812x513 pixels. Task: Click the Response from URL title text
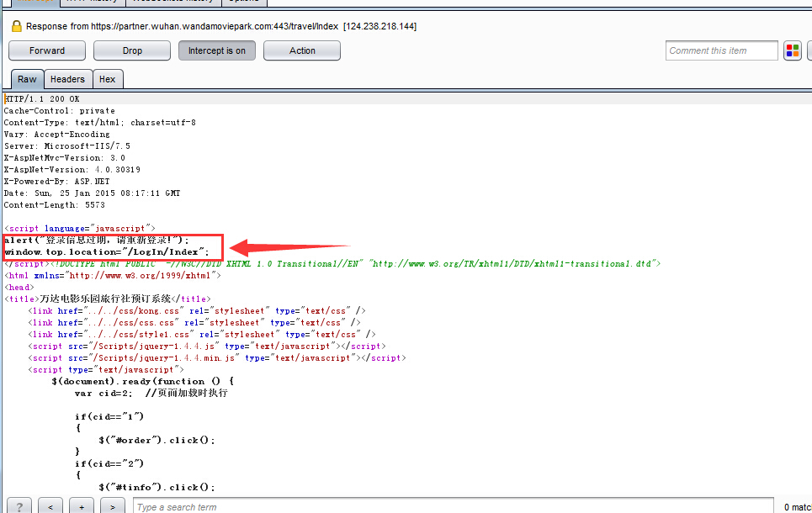tap(183, 26)
